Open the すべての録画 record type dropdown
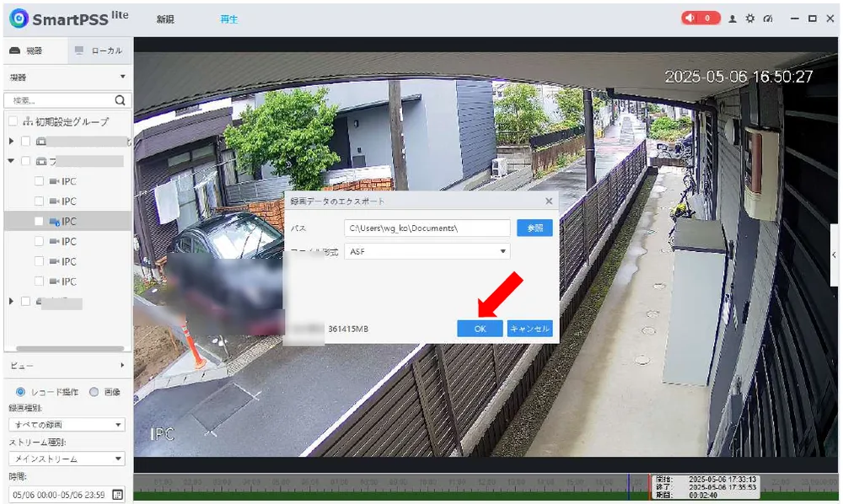Screen dimensions: 843x504 pos(67,425)
